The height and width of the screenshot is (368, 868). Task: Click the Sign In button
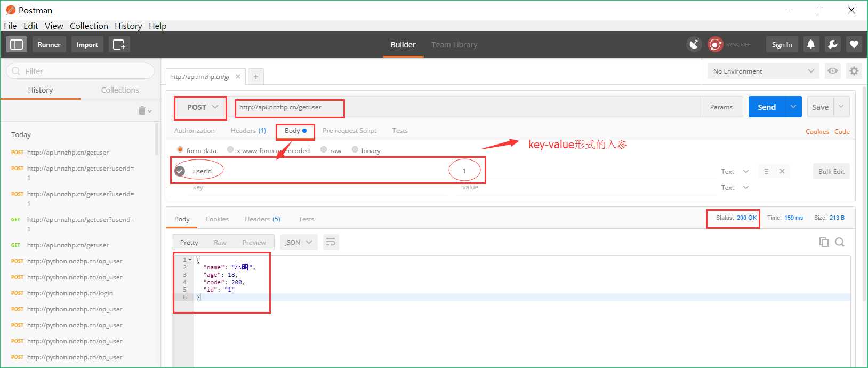(782, 44)
